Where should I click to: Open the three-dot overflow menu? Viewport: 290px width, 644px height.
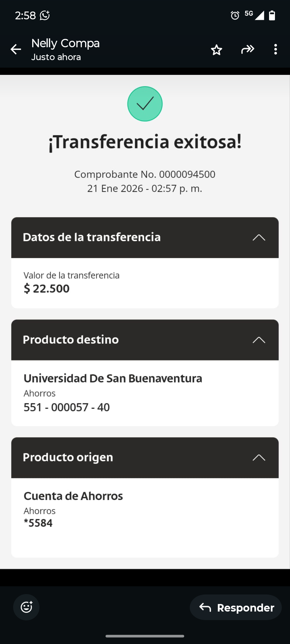(275, 49)
